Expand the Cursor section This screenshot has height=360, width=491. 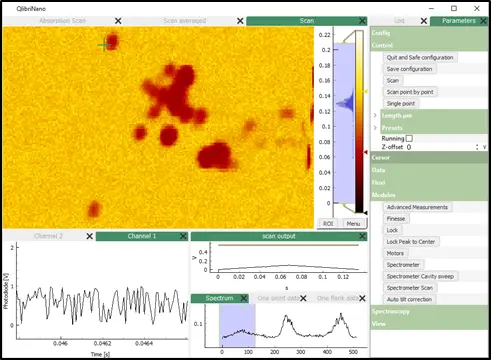[x=429, y=157]
